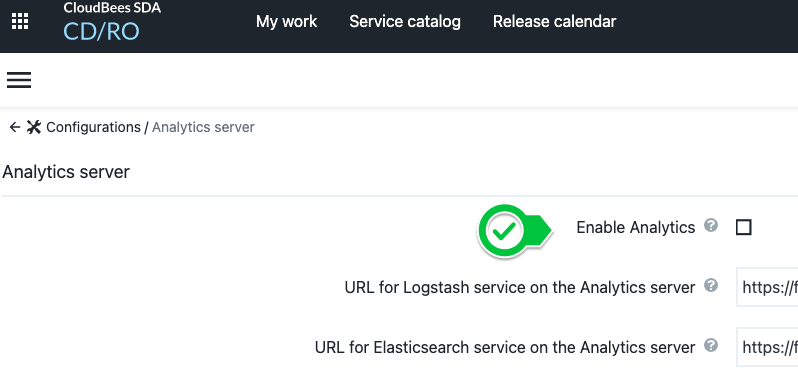
Task: Click the Elasticsearch service URL field
Action: click(x=767, y=348)
